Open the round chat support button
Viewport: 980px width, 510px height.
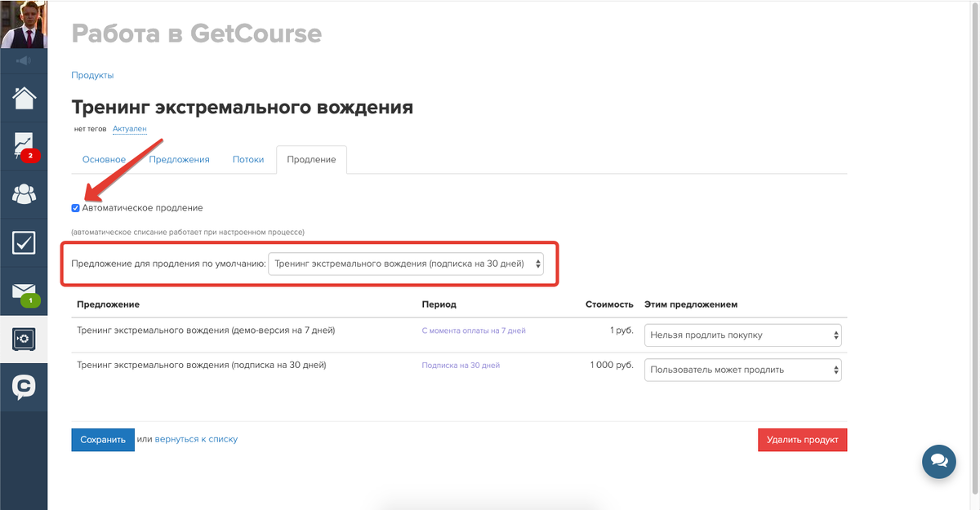939,462
